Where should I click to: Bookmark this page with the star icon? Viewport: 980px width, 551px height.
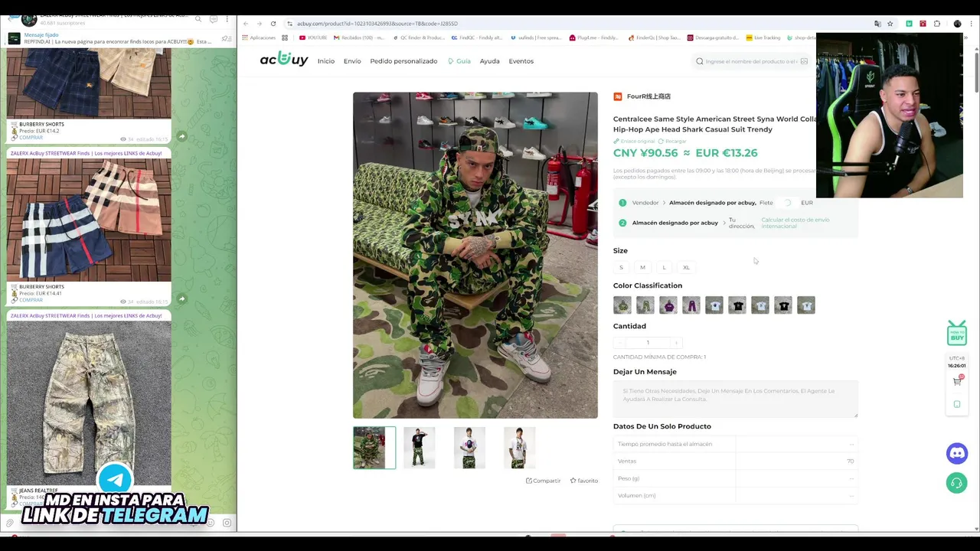click(890, 24)
